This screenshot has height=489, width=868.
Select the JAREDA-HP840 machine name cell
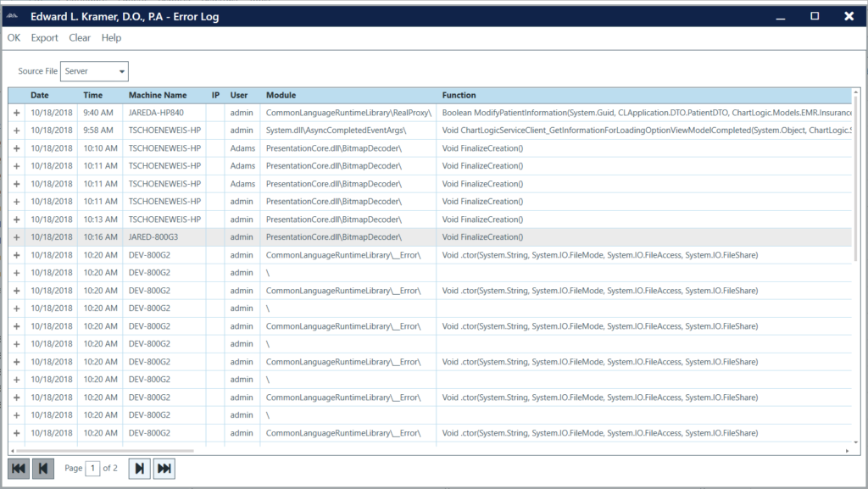point(164,113)
